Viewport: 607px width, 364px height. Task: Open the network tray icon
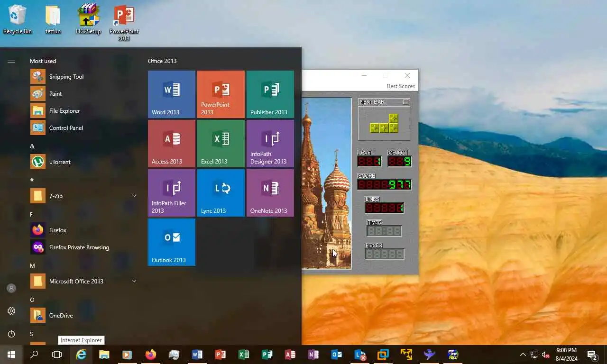[534, 355]
